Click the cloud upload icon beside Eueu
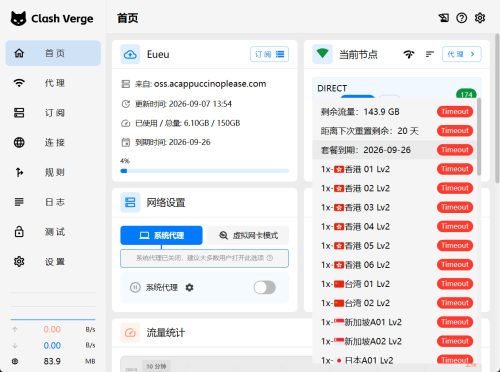The image size is (500, 372). (x=130, y=54)
